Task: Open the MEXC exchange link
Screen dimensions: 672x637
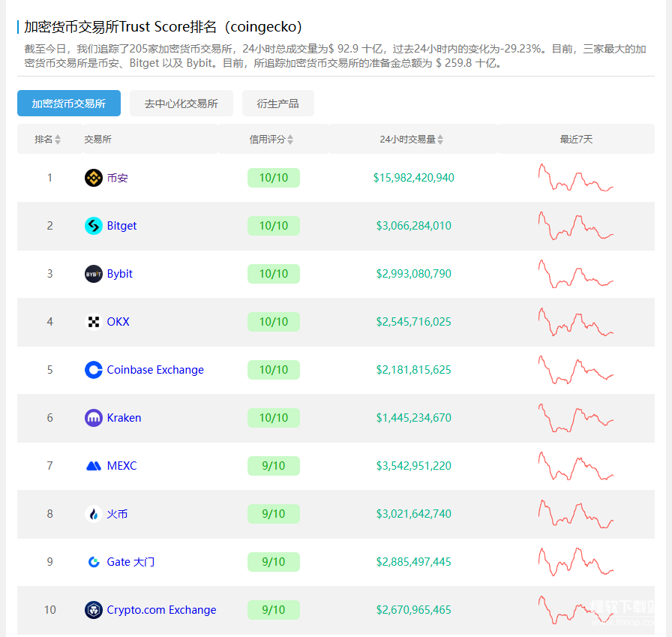Action: pyautogui.click(x=121, y=466)
